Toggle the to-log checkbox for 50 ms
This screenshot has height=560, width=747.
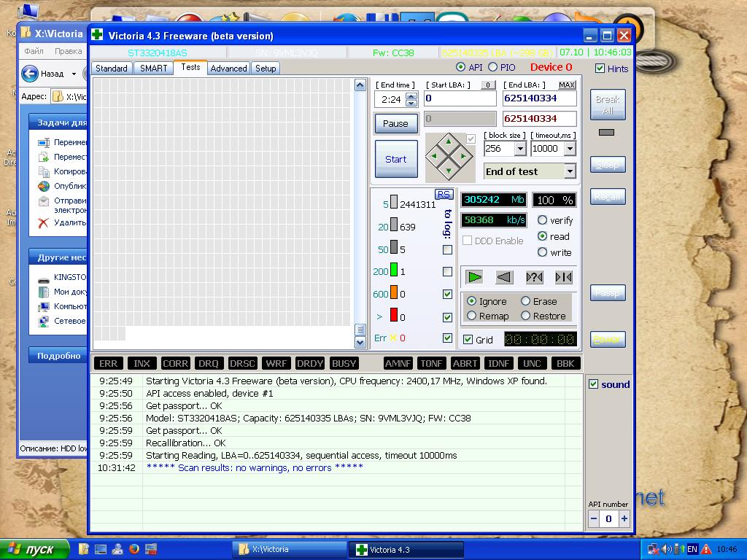click(447, 249)
